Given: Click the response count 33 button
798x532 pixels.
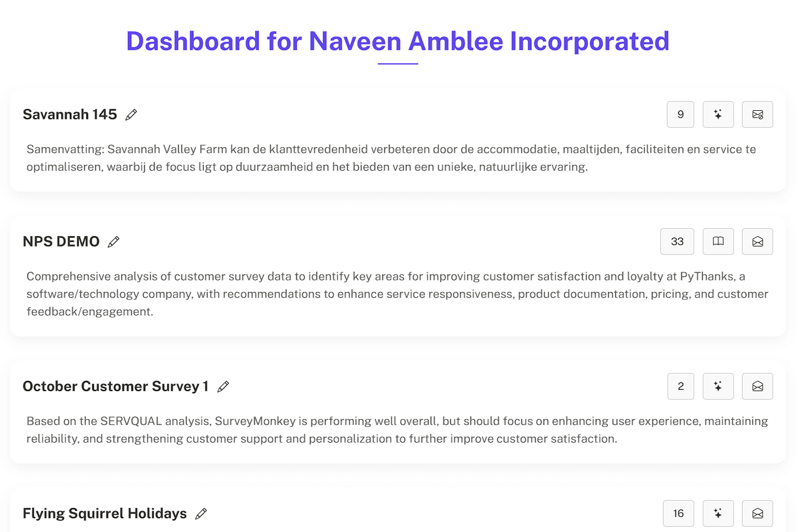Looking at the screenshot, I should pos(677,242).
